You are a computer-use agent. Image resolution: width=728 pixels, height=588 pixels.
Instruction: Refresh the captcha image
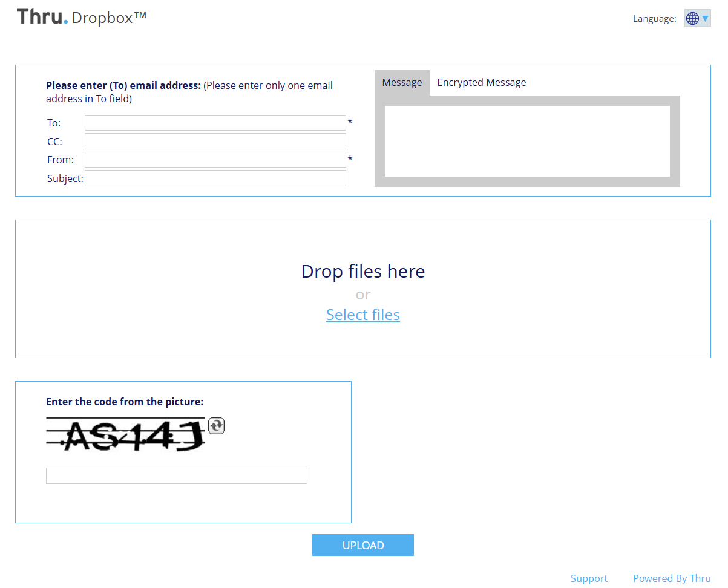click(x=216, y=426)
